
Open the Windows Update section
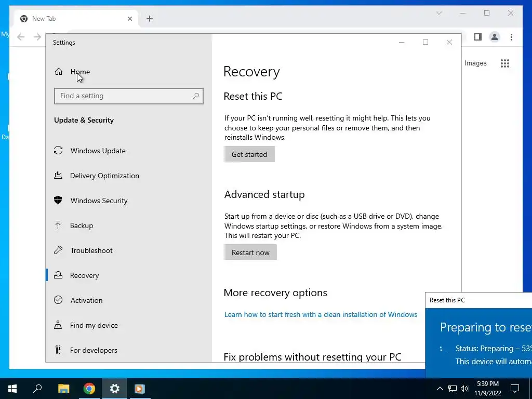(98, 151)
